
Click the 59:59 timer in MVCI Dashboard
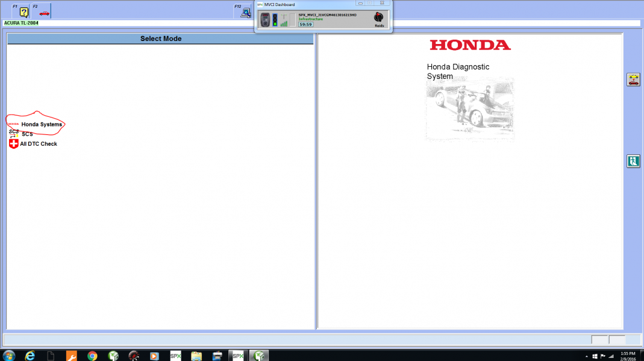[305, 25]
